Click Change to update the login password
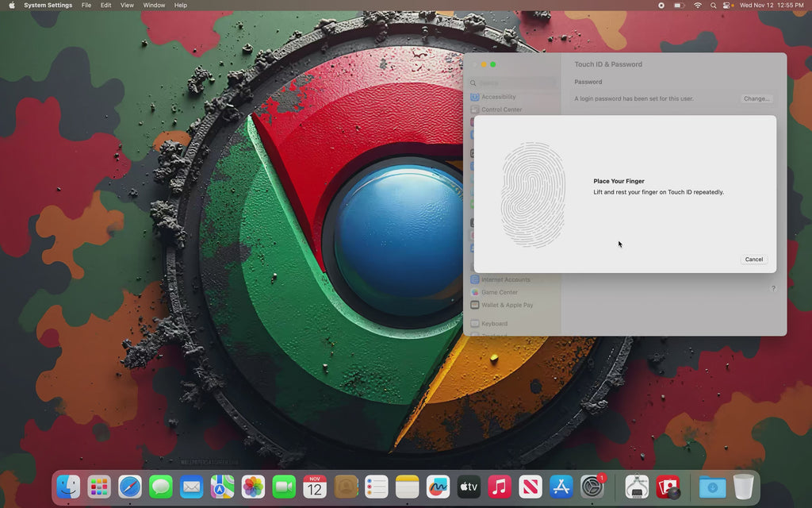This screenshot has height=508, width=812. click(x=756, y=98)
